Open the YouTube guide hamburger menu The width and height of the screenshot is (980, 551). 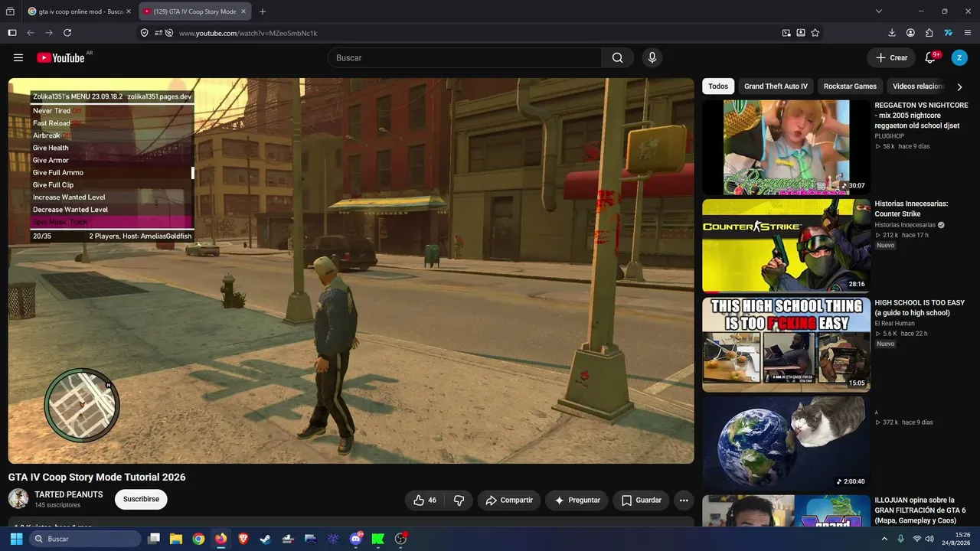18,57
